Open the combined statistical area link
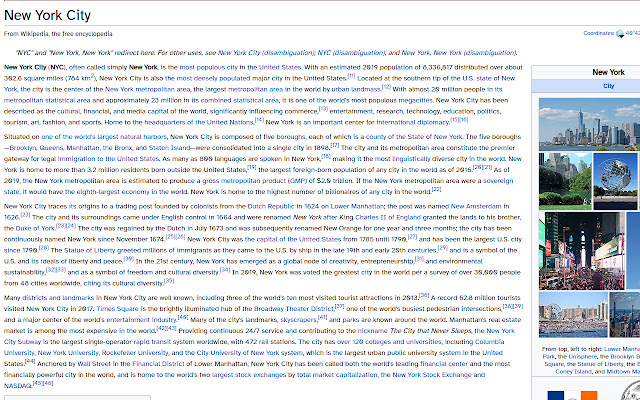The image size is (640, 400). (x=239, y=100)
